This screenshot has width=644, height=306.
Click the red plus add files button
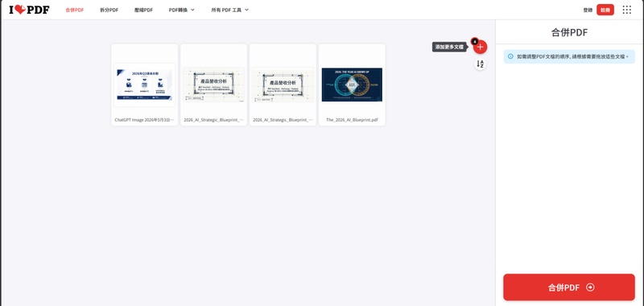480,47
